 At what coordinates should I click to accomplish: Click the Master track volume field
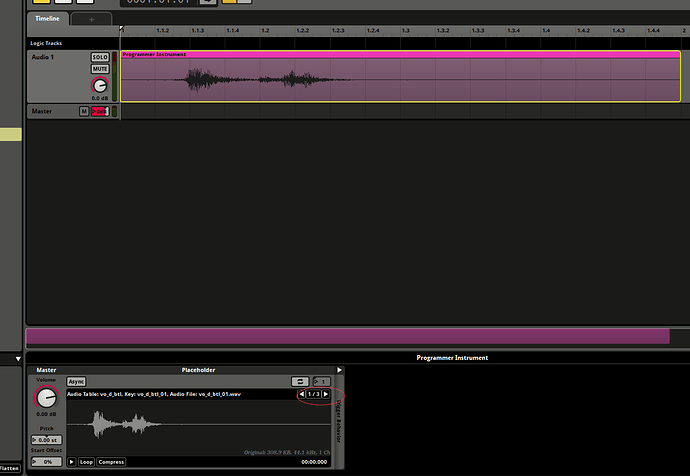click(99, 111)
